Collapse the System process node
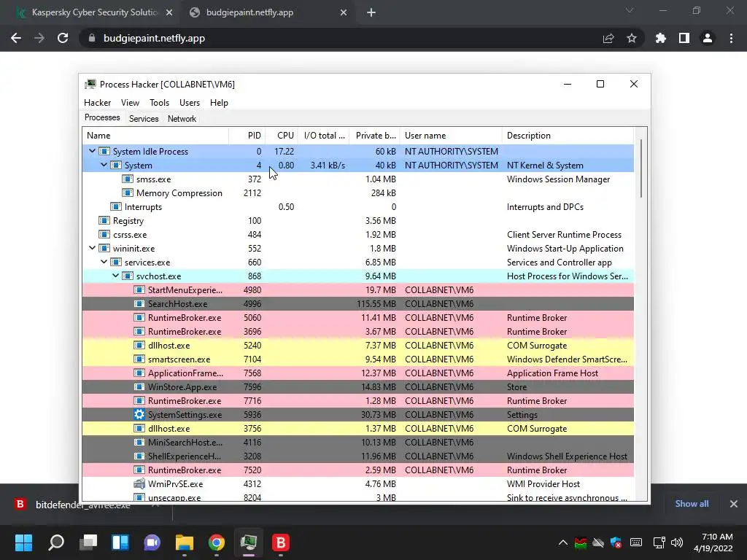This screenshot has width=747, height=560. coord(104,165)
